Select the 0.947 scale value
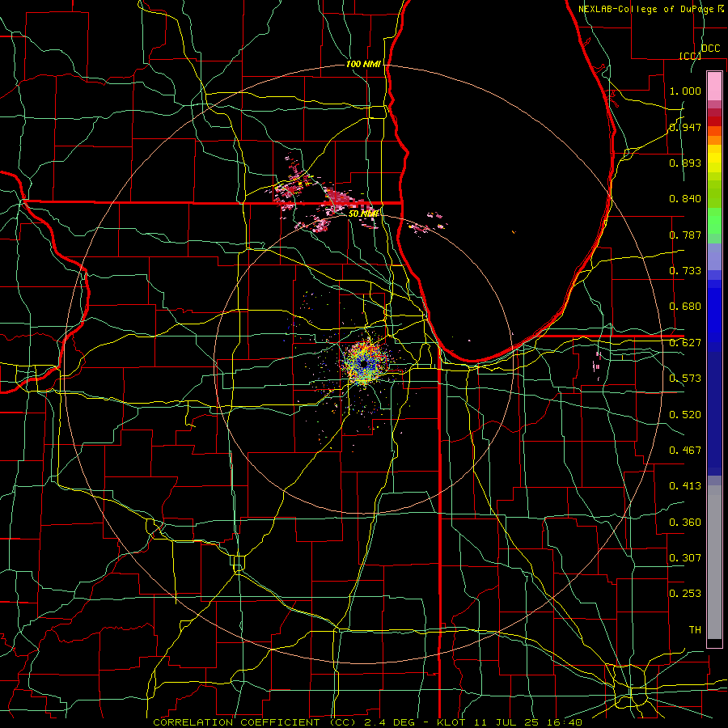This screenshot has width=728, height=728. (685, 127)
